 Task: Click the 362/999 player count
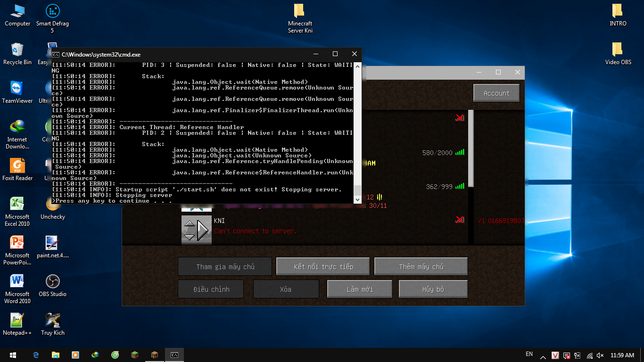(x=439, y=187)
